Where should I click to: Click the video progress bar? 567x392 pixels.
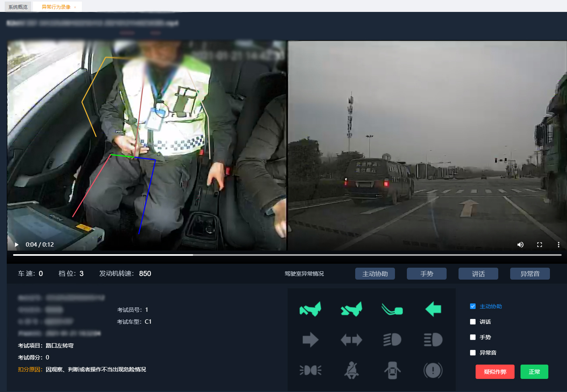[x=287, y=255]
